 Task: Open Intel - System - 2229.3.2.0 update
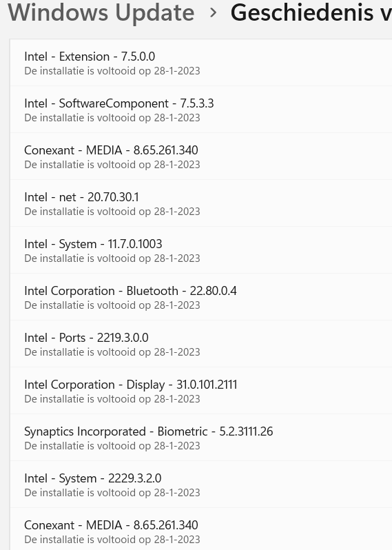tap(201, 485)
